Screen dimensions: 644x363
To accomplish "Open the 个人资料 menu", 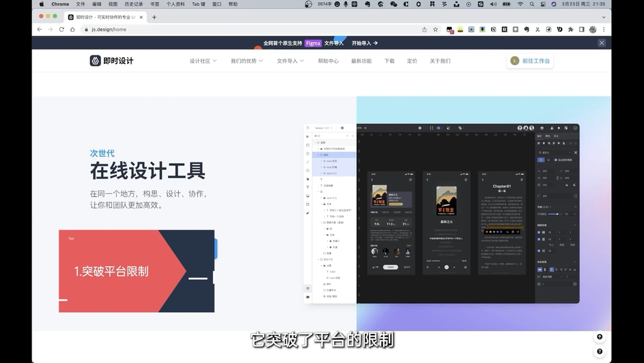I will pyautogui.click(x=175, y=4).
